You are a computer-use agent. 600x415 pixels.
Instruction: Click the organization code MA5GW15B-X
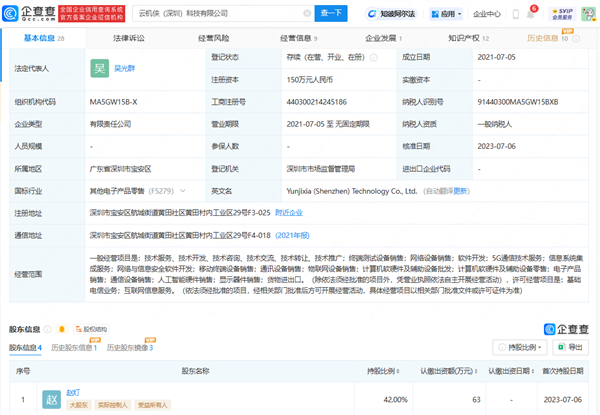pos(113,102)
